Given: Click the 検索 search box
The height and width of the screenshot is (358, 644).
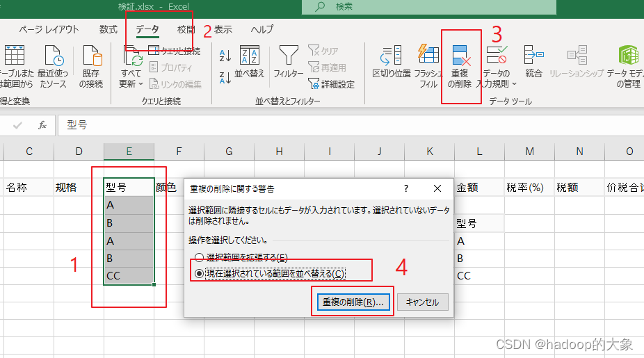Looking at the screenshot, I should (x=429, y=6).
